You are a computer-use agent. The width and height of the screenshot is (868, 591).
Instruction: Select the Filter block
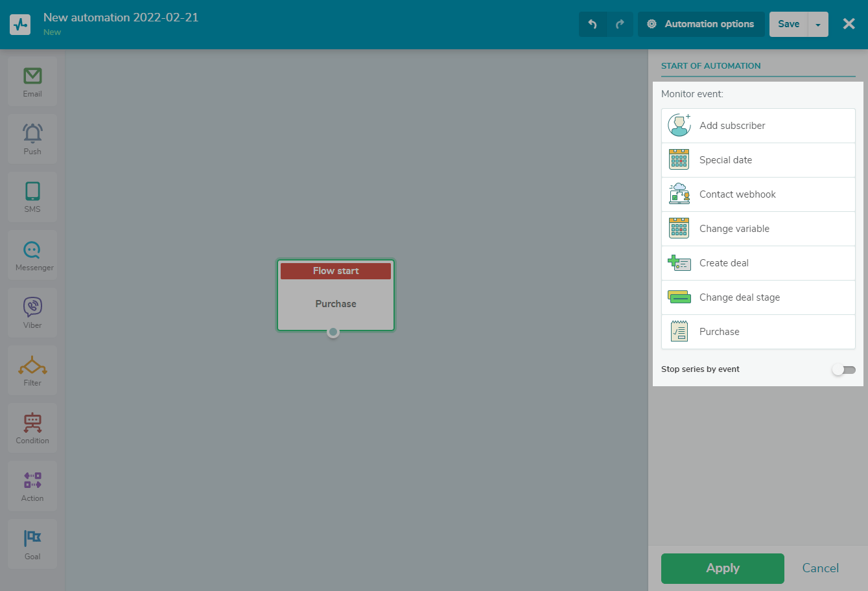[x=32, y=369]
